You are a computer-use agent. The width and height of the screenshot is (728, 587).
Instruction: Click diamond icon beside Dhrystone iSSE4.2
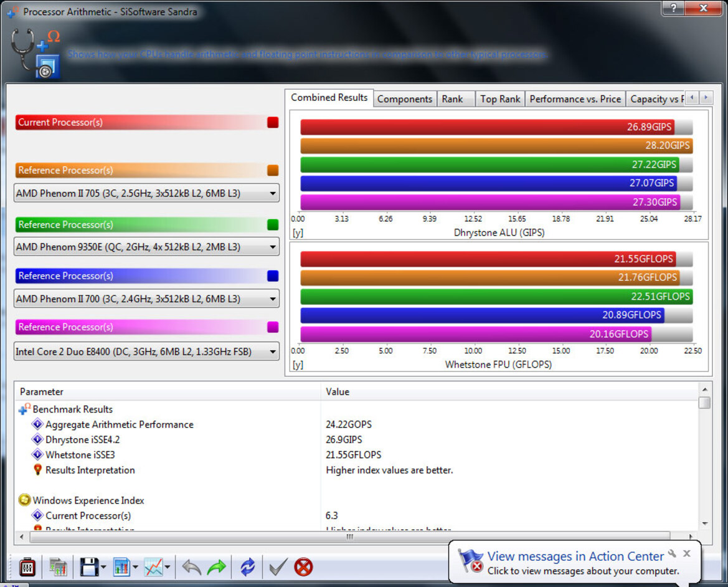tap(37, 439)
